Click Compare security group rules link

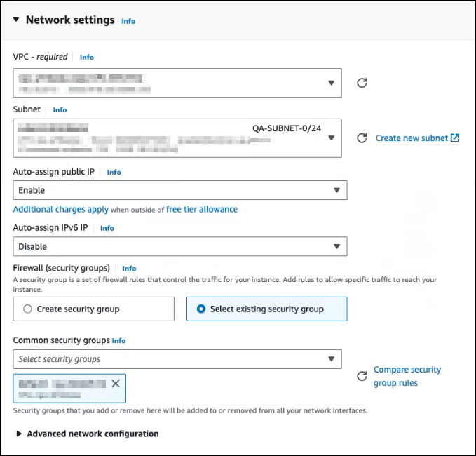click(x=407, y=376)
